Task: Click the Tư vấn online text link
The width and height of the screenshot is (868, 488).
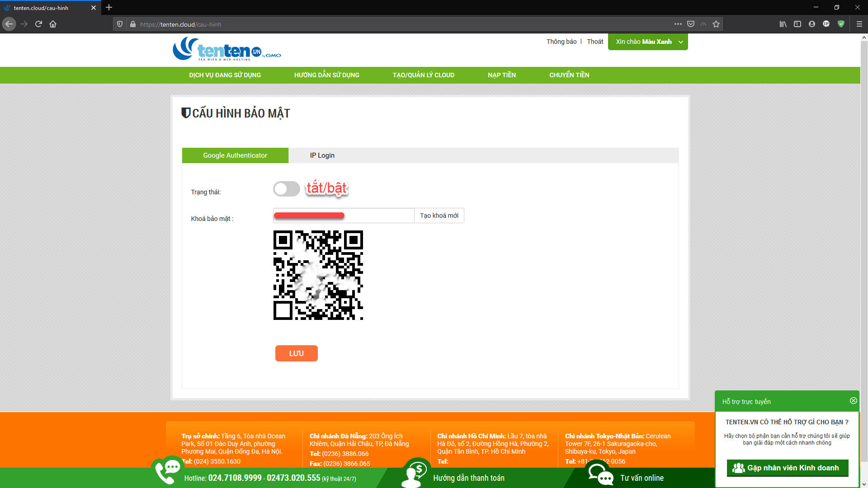Action: coord(642,478)
